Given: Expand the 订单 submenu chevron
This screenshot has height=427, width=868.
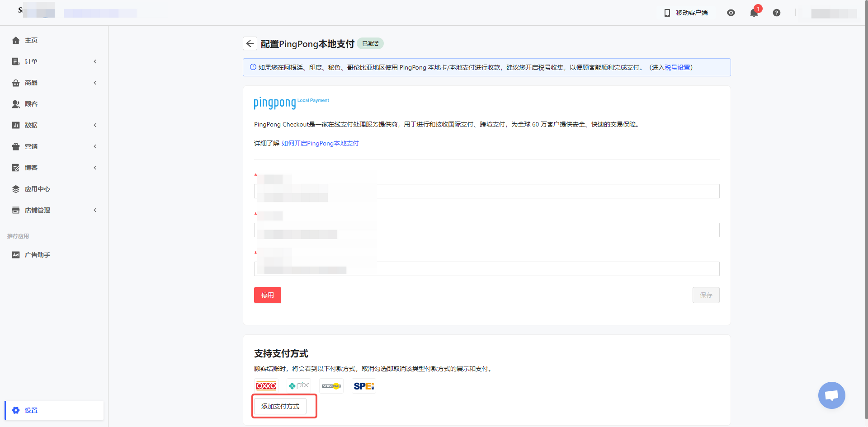Looking at the screenshot, I should pyautogui.click(x=95, y=61).
